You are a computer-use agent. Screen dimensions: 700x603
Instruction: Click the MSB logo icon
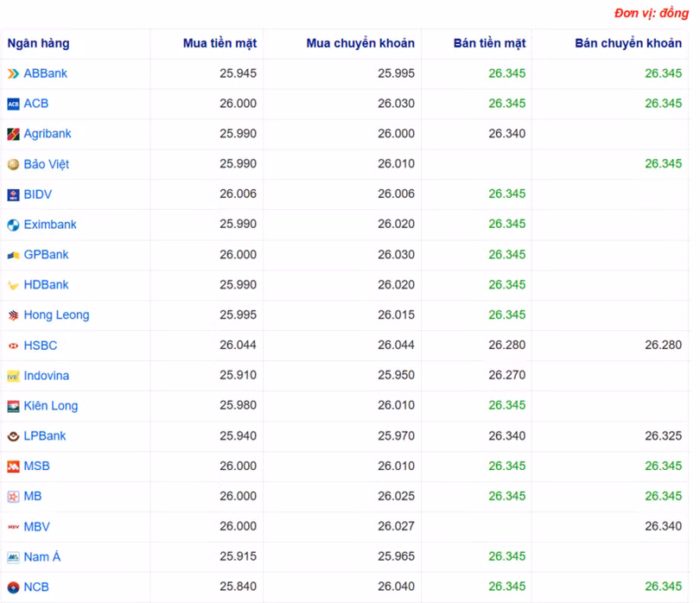click(12, 467)
